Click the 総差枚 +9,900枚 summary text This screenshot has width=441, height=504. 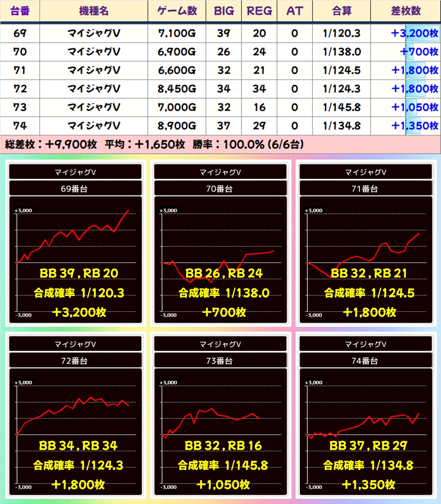coord(51,144)
